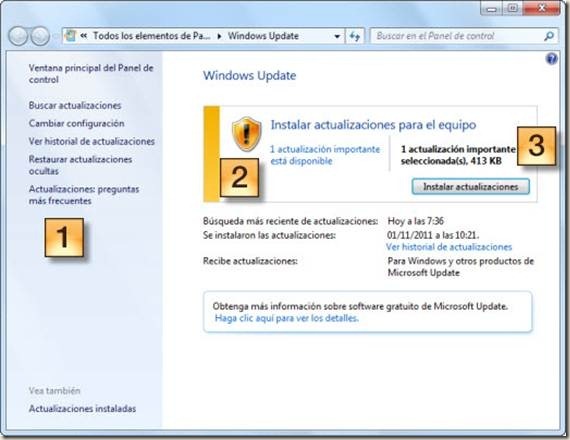Click the blue help question mark icon
The image size is (570, 440).
pos(551,59)
